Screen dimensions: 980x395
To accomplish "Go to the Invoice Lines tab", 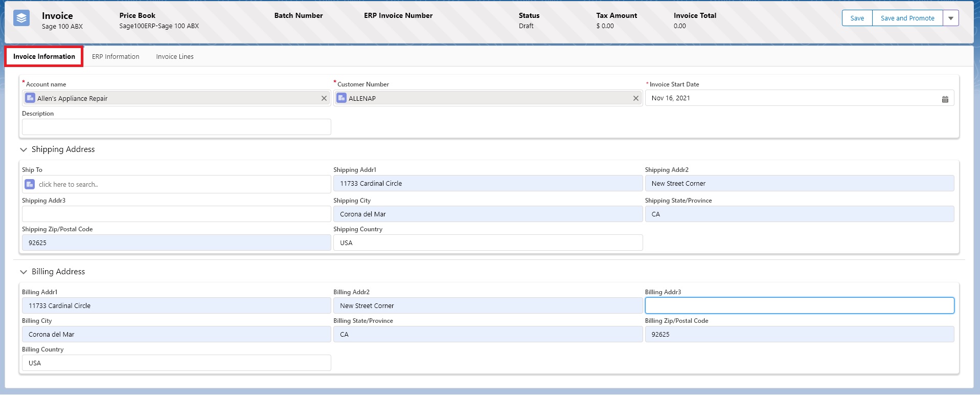I will pyautogui.click(x=175, y=56).
